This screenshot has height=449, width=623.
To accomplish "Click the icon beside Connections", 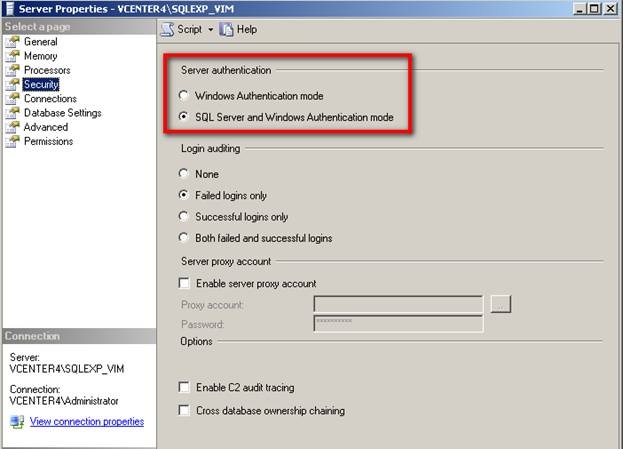I will tap(12, 99).
